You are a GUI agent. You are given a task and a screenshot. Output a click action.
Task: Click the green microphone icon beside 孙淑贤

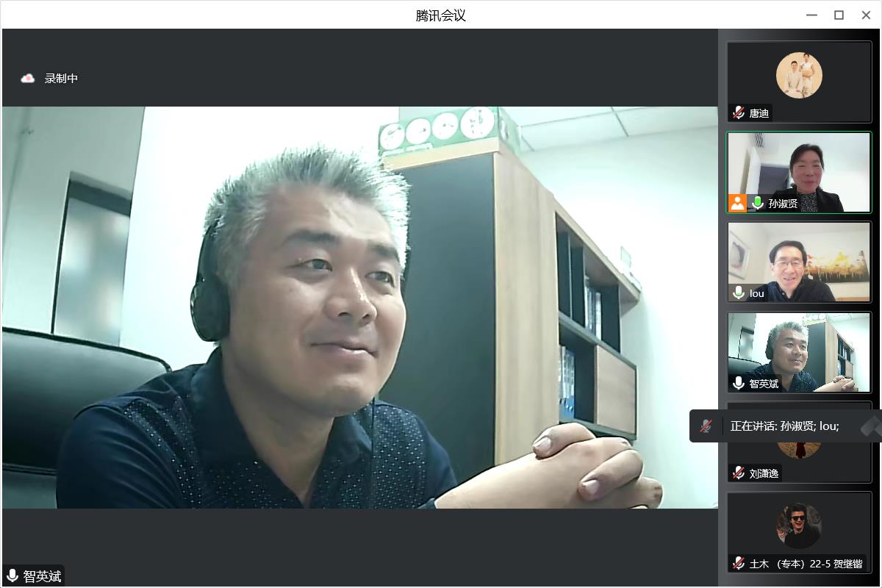757,203
